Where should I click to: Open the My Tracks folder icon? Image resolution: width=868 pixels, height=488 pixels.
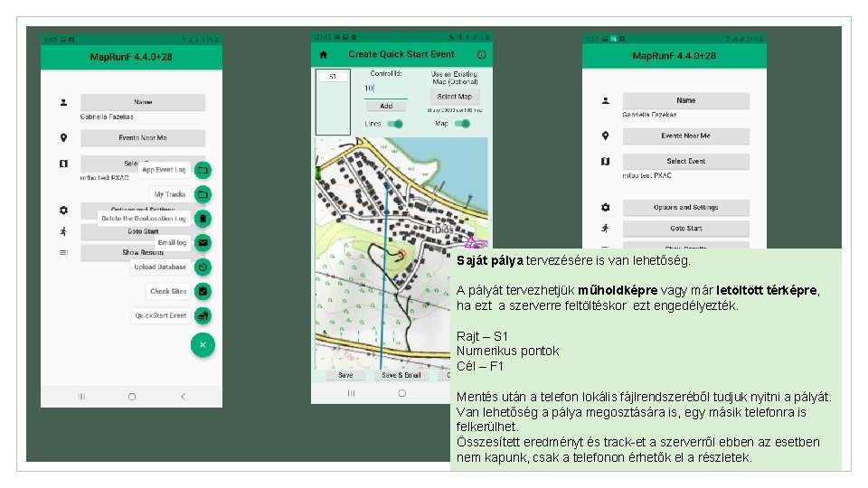click(203, 195)
